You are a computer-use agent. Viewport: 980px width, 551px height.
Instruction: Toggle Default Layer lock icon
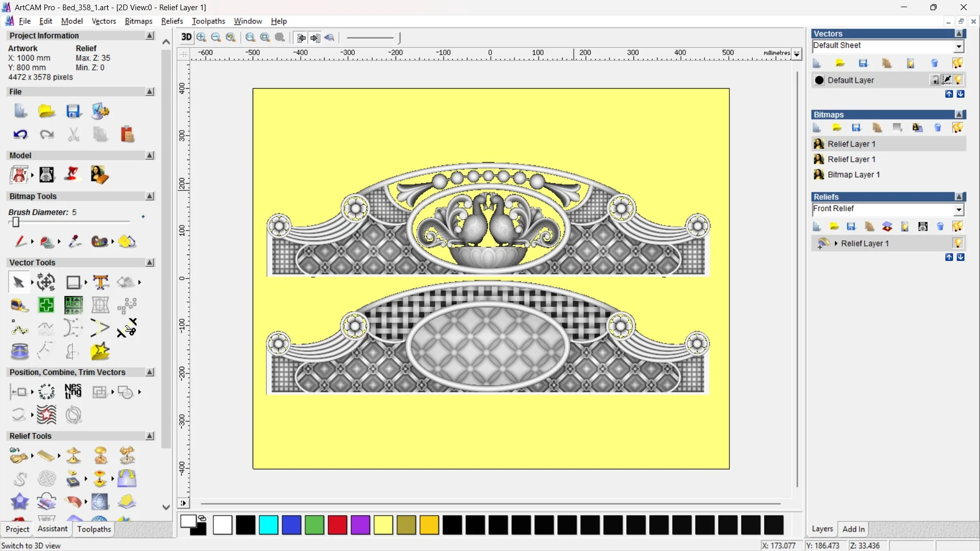[935, 80]
